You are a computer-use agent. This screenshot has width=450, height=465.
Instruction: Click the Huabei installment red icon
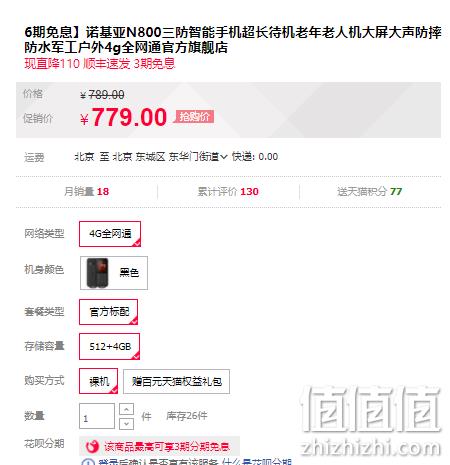92,446
